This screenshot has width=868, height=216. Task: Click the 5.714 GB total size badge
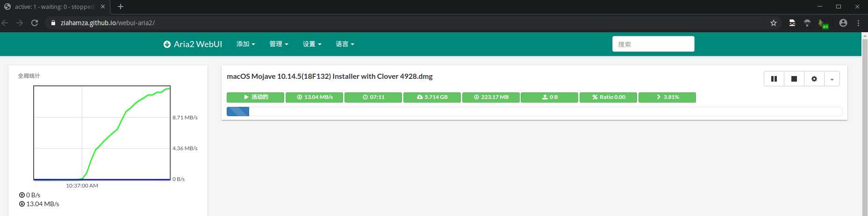point(432,97)
